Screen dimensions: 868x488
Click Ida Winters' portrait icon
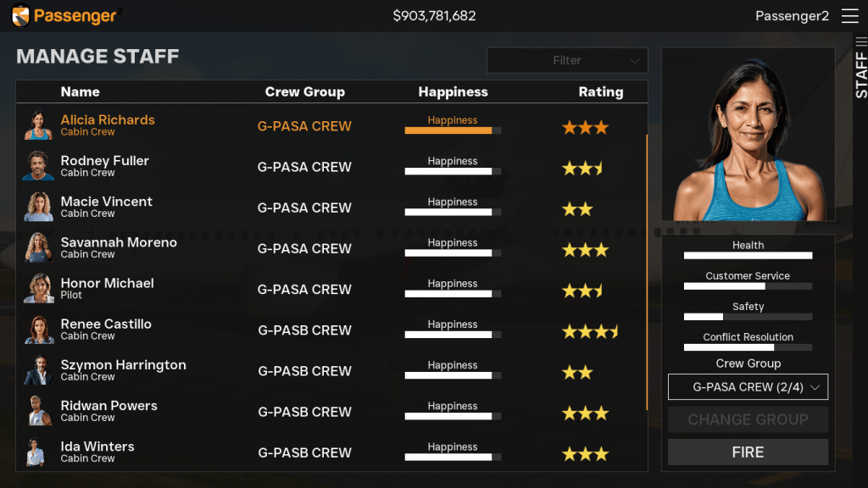(38, 452)
